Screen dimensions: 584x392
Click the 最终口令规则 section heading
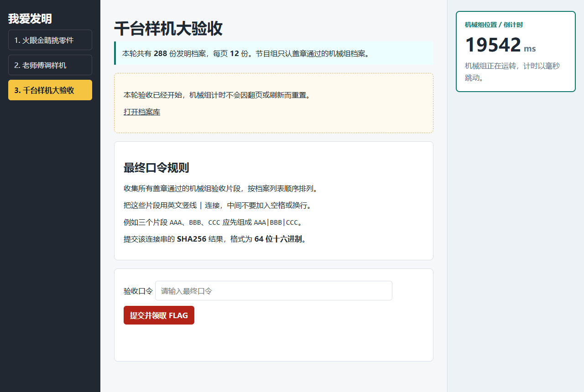tap(156, 168)
